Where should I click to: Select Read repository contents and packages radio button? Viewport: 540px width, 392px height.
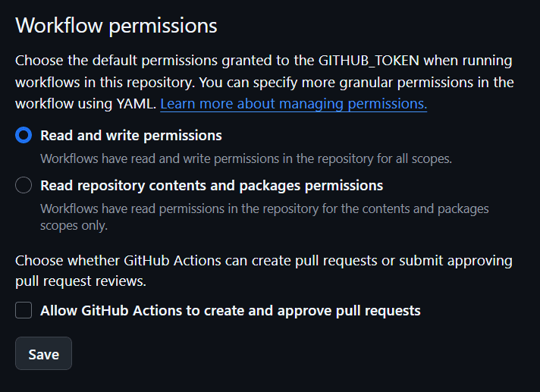(x=24, y=185)
